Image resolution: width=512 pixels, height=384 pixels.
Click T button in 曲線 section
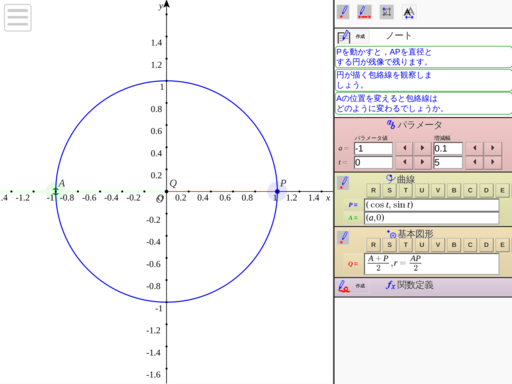pyautogui.click(x=405, y=190)
